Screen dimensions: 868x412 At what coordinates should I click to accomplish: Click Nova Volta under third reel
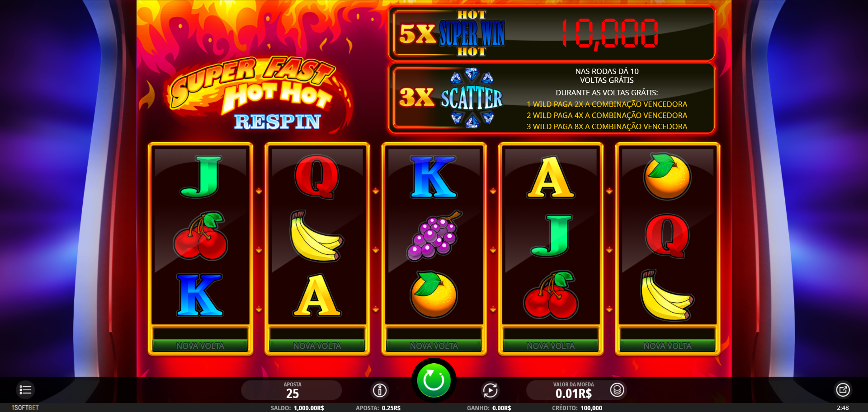click(434, 346)
